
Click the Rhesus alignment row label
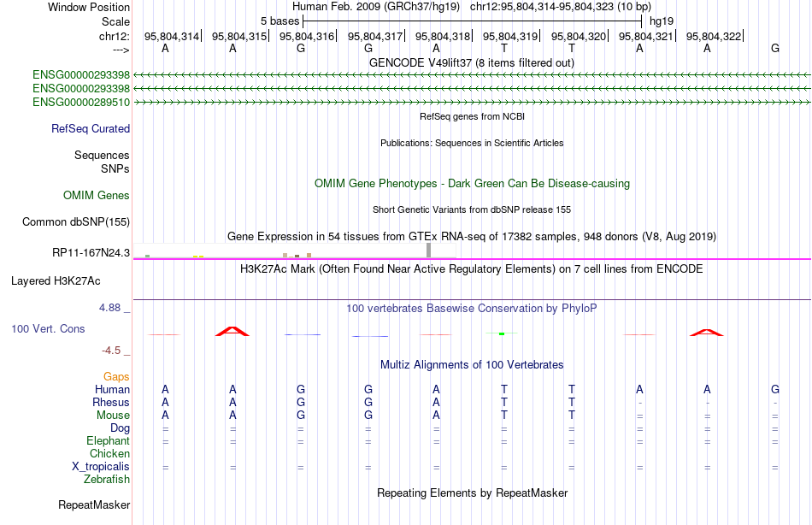pos(111,403)
